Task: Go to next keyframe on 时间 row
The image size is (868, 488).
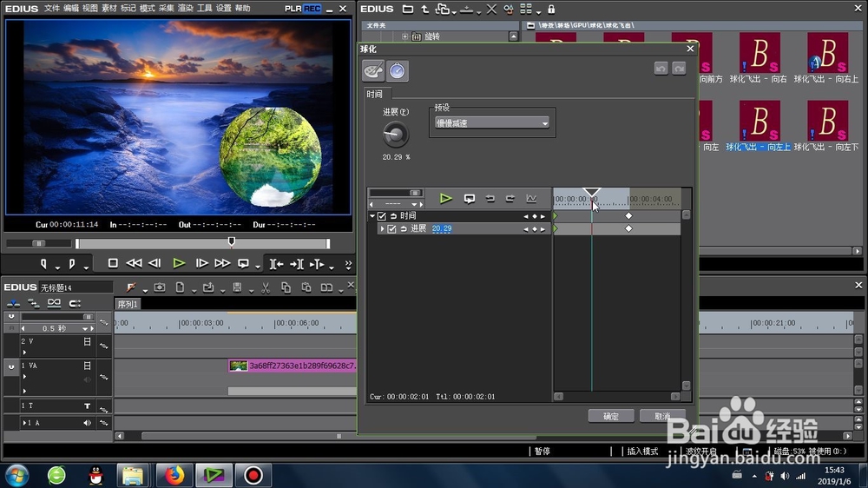Action: click(x=543, y=216)
